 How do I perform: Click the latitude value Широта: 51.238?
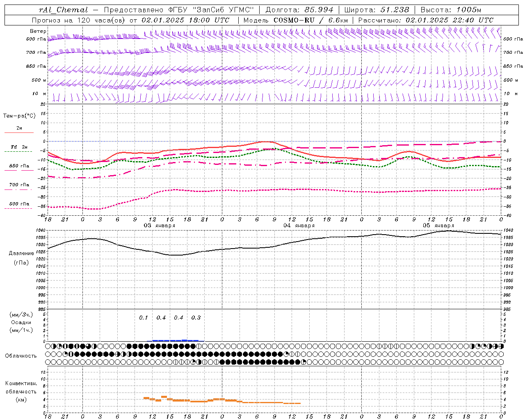point(377,10)
